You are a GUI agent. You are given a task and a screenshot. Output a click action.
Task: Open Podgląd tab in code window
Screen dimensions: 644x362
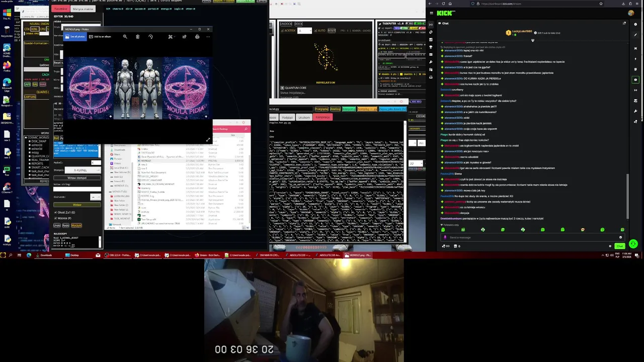click(287, 117)
